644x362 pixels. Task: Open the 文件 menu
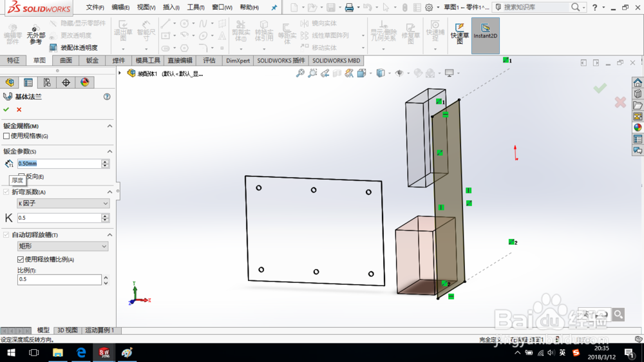point(95,7)
